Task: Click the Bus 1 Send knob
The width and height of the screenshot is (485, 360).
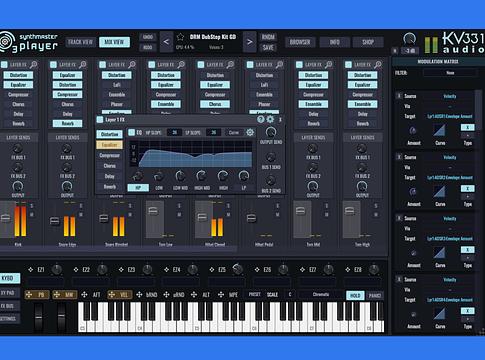Action: point(271,157)
